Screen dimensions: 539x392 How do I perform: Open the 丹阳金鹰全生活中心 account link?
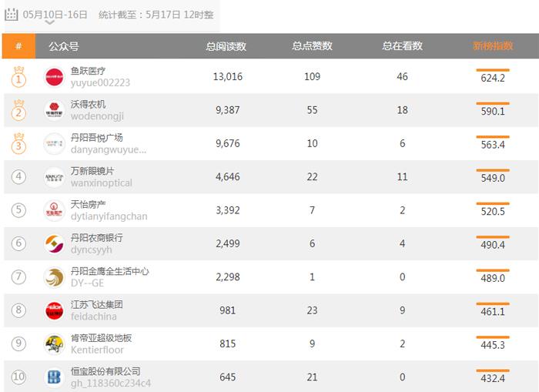point(109,271)
